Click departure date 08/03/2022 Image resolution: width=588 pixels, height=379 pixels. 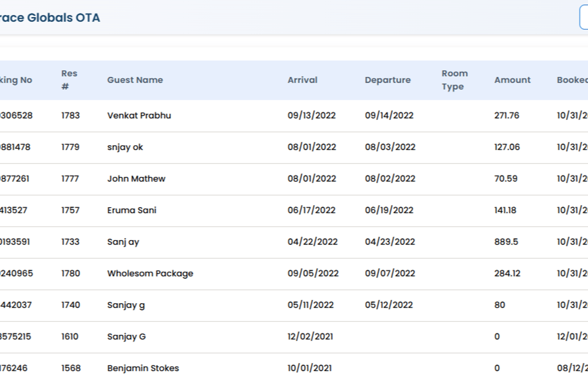coord(390,147)
